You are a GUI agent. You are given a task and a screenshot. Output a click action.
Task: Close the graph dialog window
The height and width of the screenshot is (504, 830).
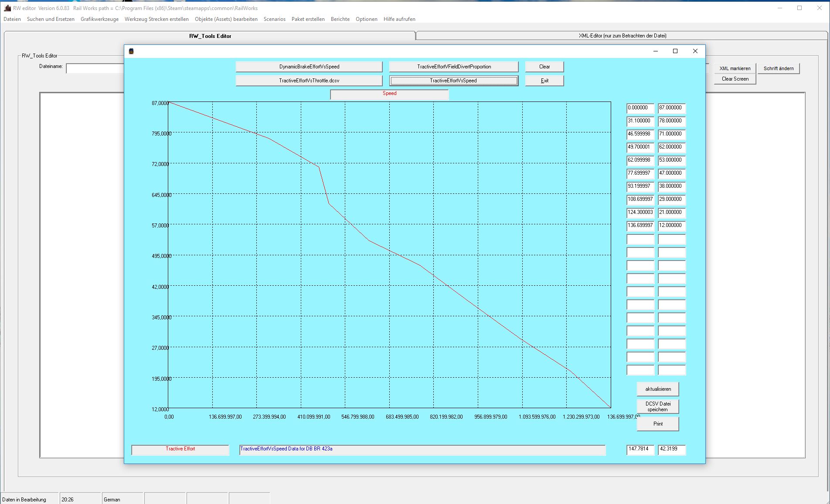pyautogui.click(x=695, y=51)
